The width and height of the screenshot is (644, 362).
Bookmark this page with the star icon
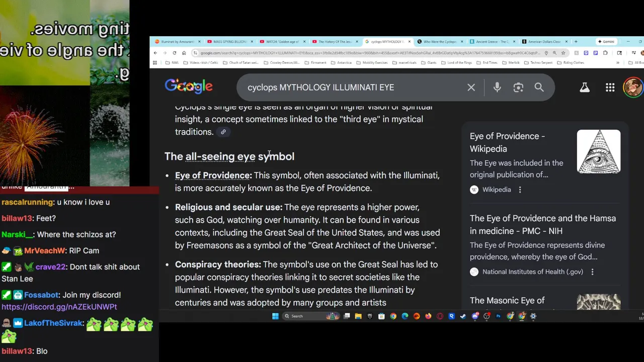[563, 53]
